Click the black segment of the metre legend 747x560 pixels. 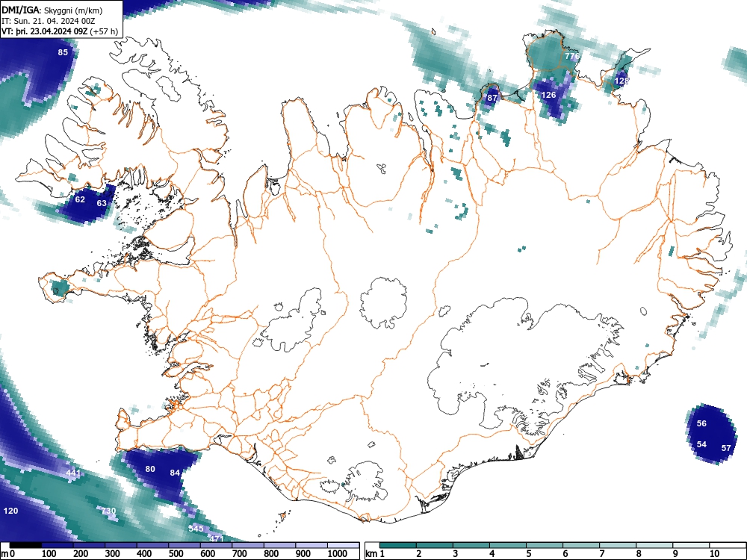pyautogui.click(x=25, y=545)
